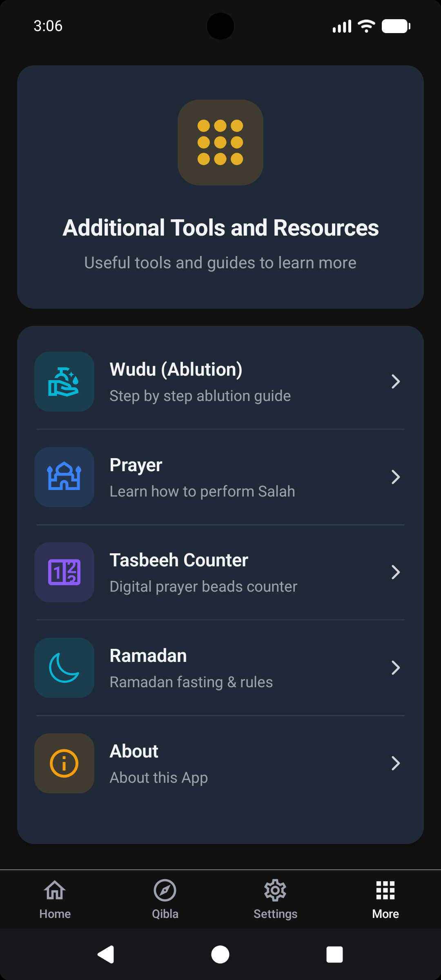Tap the orange About info icon
The image size is (441, 980).
[64, 763]
